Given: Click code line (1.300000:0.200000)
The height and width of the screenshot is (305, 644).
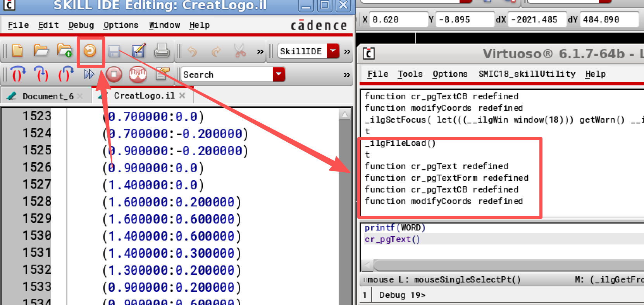Looking at the screenshot, I should click(171, 270).
